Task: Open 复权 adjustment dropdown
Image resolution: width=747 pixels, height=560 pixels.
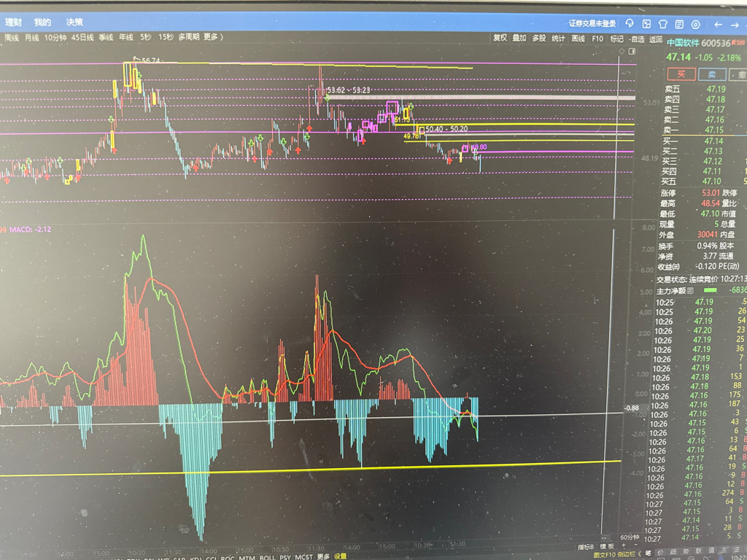Action: [x=500, y=38]
